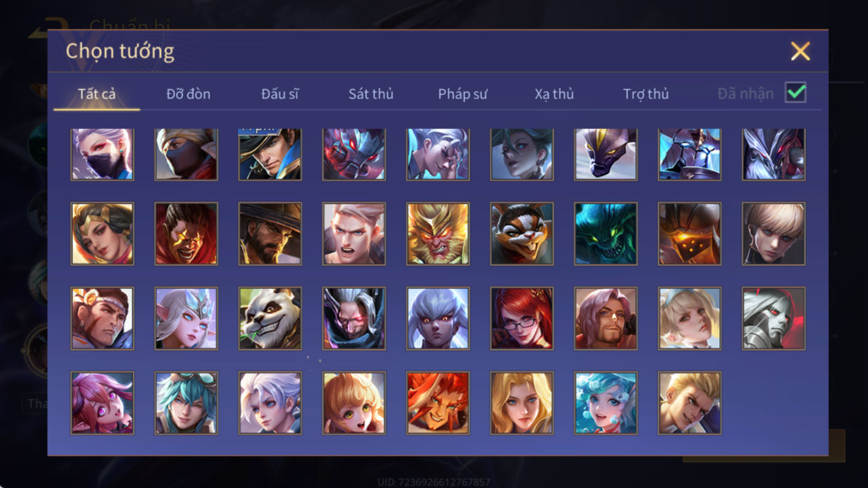This screenshot has width=868, height=488.
Task: Select the teal-haired hero with goggles
Action: click(186, 403)
